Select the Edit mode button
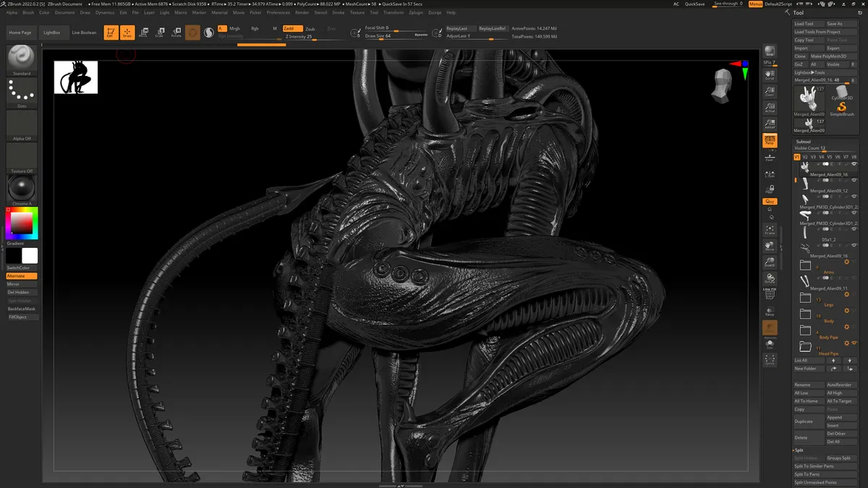 pos(111,33)
